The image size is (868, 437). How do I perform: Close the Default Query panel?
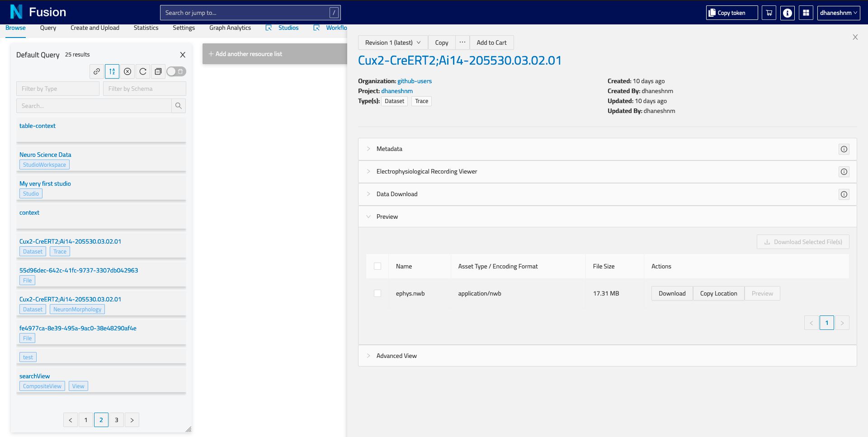click(x=183, y=55)
